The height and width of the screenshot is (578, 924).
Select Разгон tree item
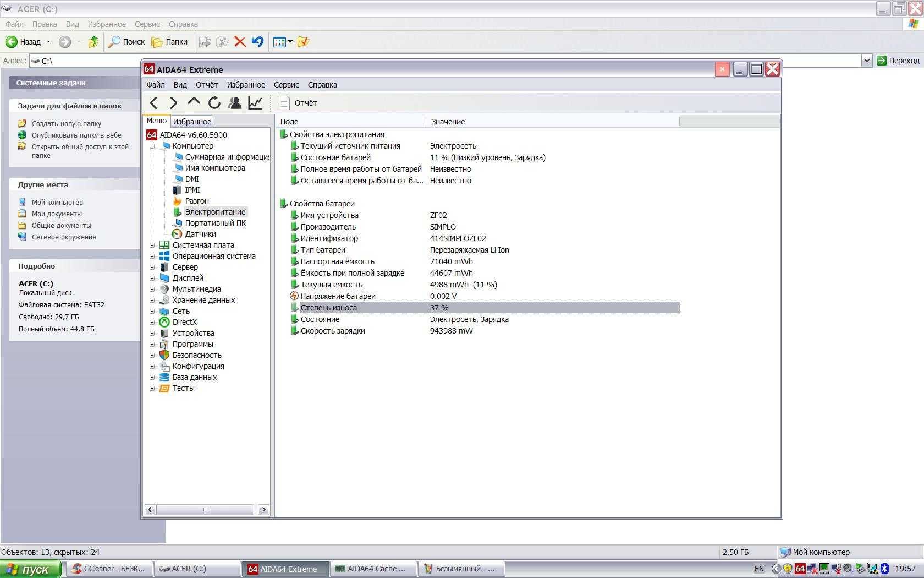coord(197,201)
